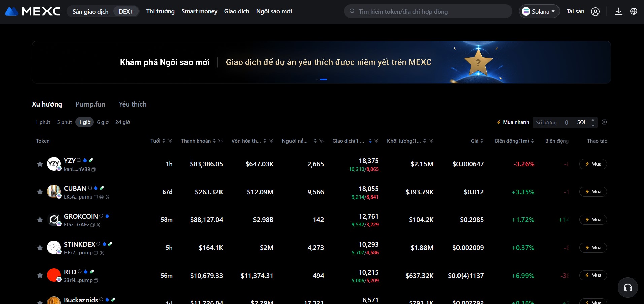Sort by Giá column arrows
This screenshot has height=304, width=644.
pyautogui.click(x=482, y=141)
